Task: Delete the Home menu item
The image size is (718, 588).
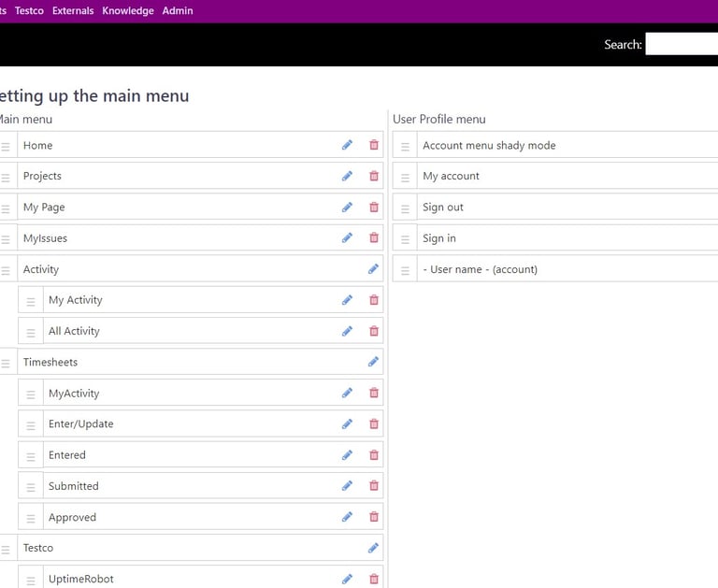Action: (x=374, y=145)
